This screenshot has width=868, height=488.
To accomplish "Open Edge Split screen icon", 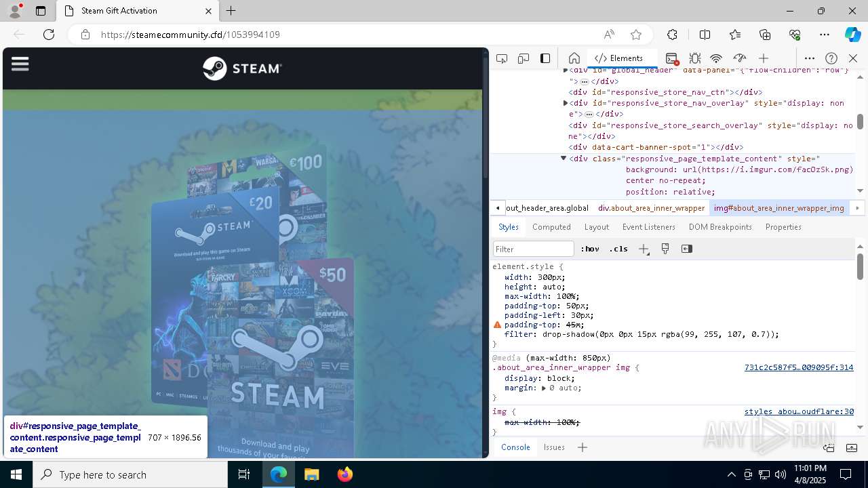I will point(705,35).
